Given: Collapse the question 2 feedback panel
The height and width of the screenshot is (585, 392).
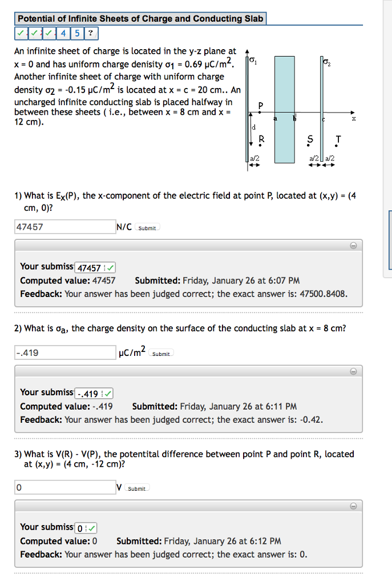Looking at the screenshot, I should point(353,371).
